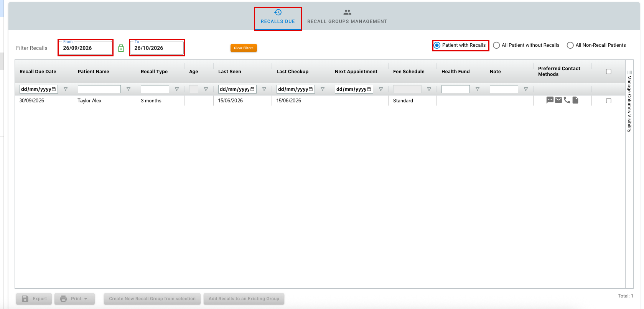Sort by Recall Due Date column header
The width and height of the screenshot is (644, 309).
[38, 72]
